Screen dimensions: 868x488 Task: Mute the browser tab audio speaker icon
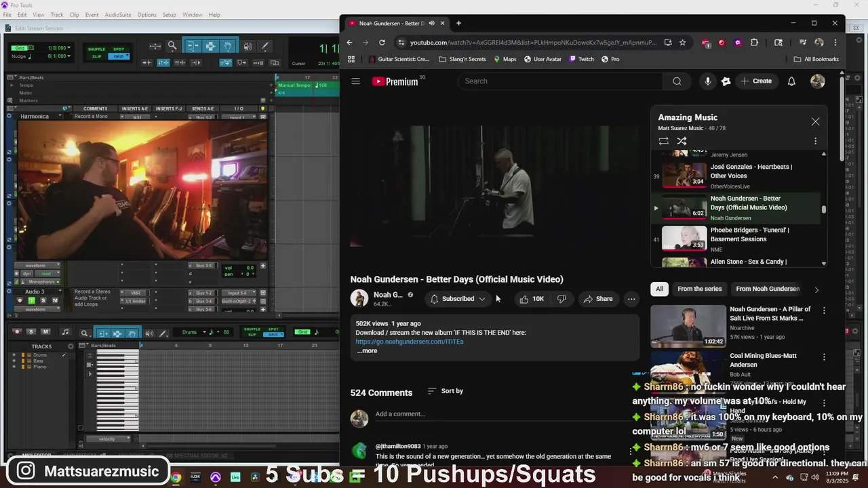point(431,23)
